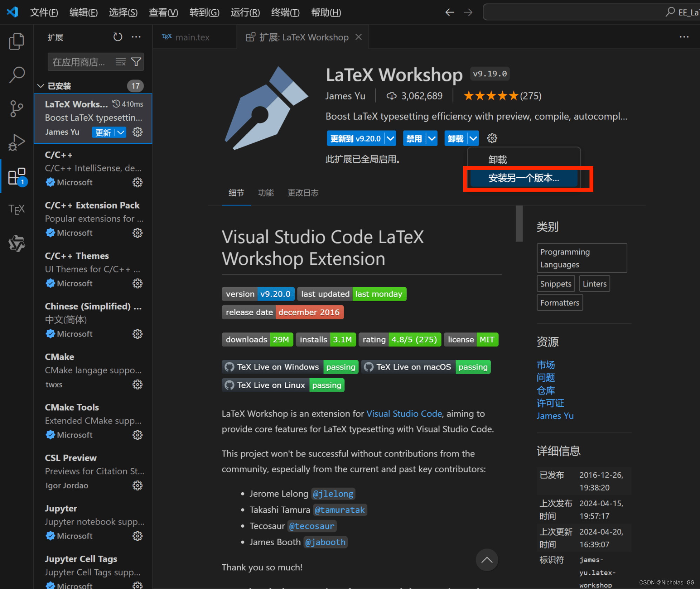Navigate back using the left arrow
Screen dimensions: 700x589
click(x=449, y=12)
